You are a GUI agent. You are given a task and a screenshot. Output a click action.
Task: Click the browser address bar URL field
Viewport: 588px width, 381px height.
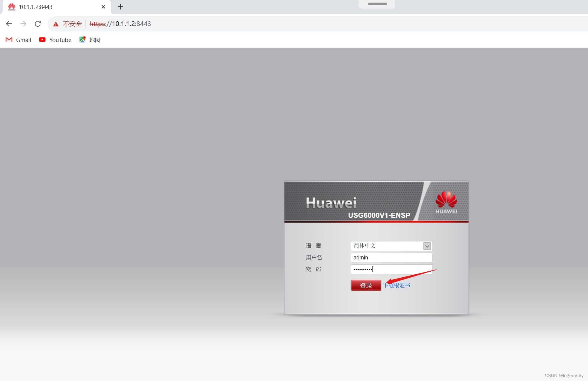120,24
